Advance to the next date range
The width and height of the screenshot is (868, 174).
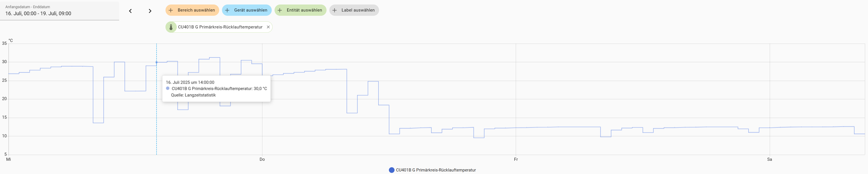150,11
